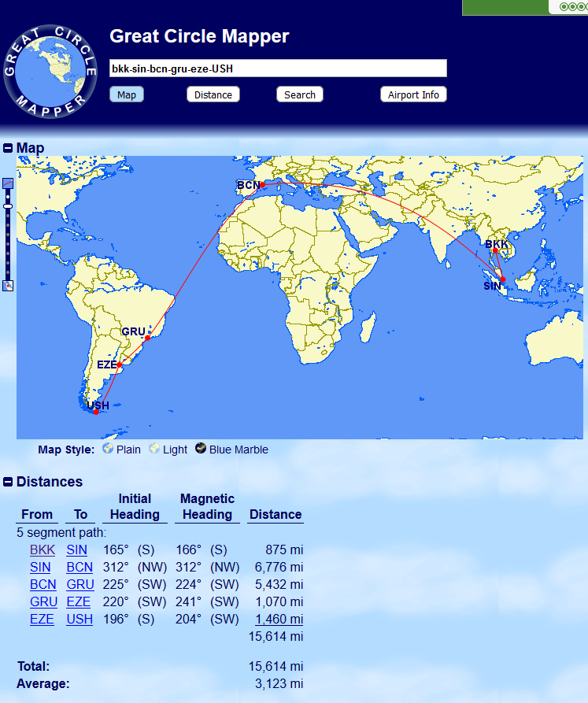The height and width of the screenshot is (703, 588).
Task: Click the GRU link in the To column
Action: pyautogui.click(x=80, y=585)
